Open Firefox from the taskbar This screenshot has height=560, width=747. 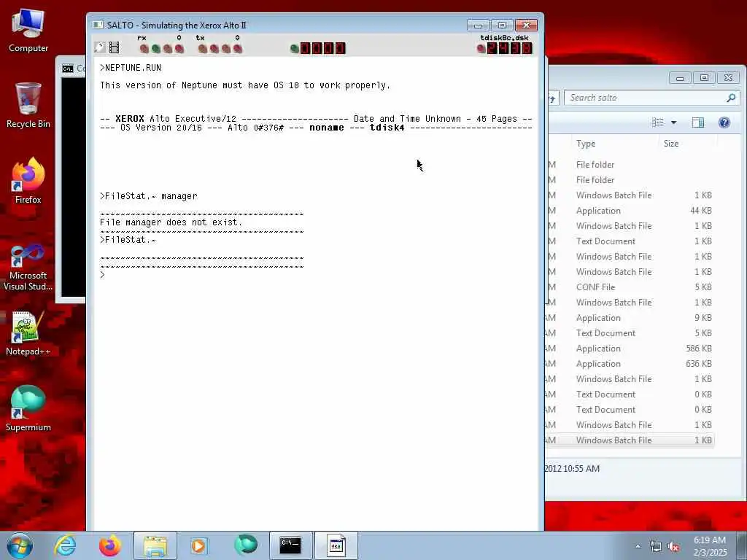110,545
